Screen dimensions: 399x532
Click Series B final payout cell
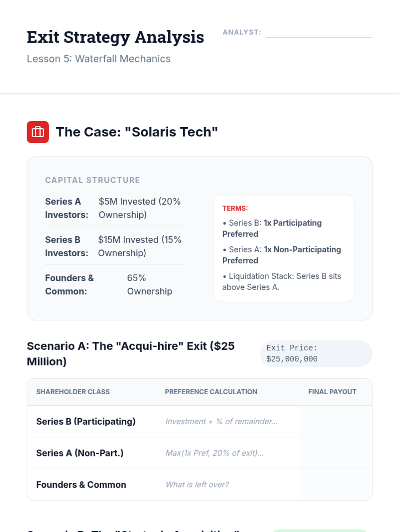(335, 421)
